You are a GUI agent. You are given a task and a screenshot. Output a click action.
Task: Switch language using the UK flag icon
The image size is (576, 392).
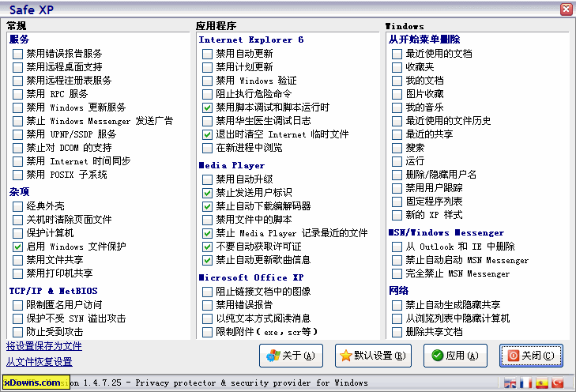click(510, 383)
